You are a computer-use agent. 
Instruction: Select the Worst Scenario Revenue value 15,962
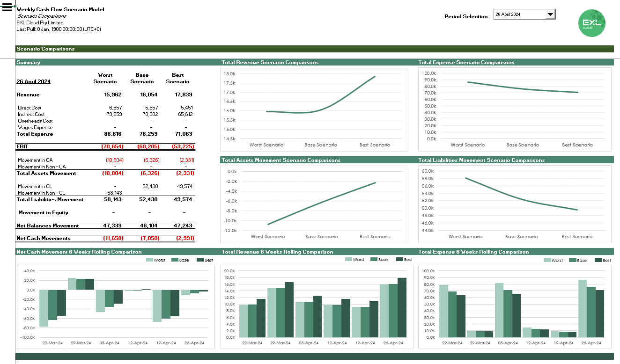click(x=113, y=95)
